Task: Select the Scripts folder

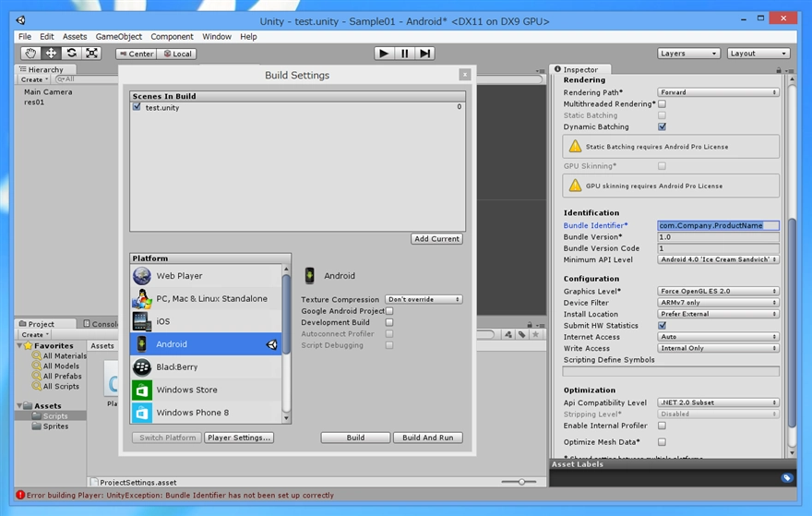Action: 50,416
